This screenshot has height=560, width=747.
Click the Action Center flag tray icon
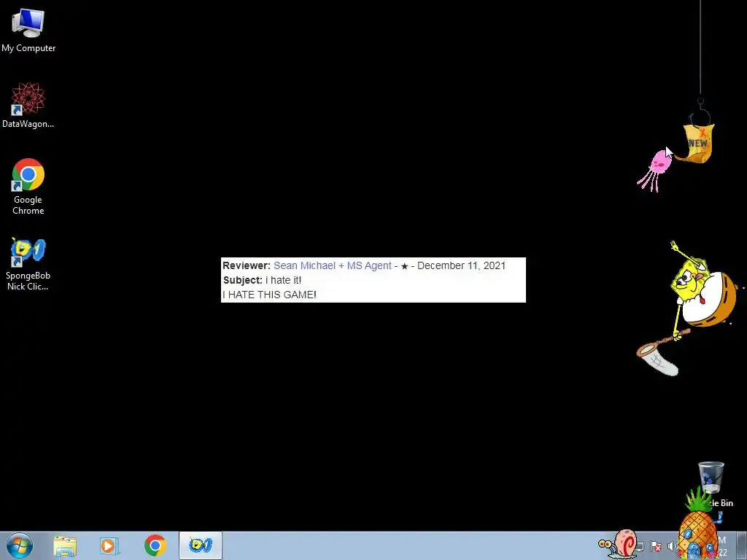click(x=656, y=547)
